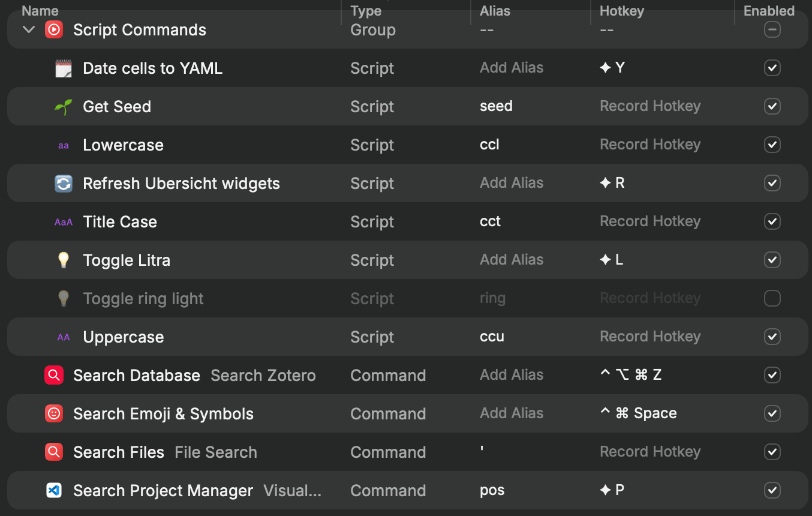
Task: Sort by the Name column header
Action: pos(40,11)
